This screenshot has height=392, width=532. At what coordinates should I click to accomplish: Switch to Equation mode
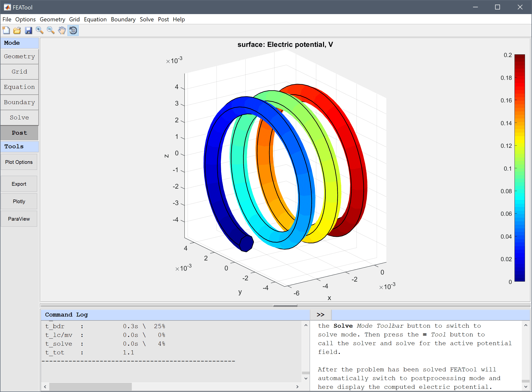tap(19, 87)
